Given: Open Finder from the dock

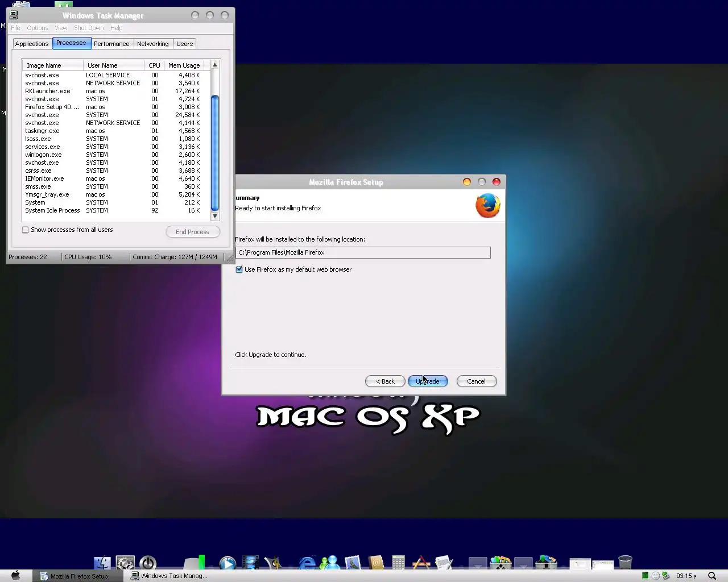Looking at the screenshot, I should pyautogui.click(x=102, y=562).
